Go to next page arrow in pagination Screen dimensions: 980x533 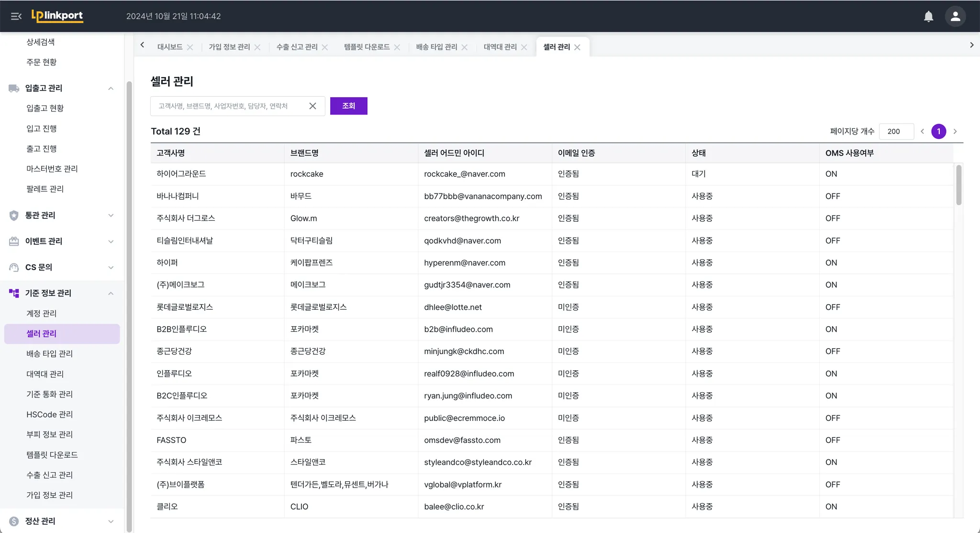[x=955, y=131]
